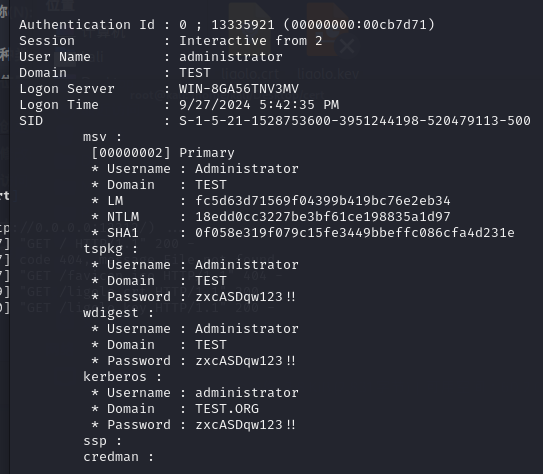The image size is (543, 474).
Task: Click the LM hash value
Action: coord(323,201)
